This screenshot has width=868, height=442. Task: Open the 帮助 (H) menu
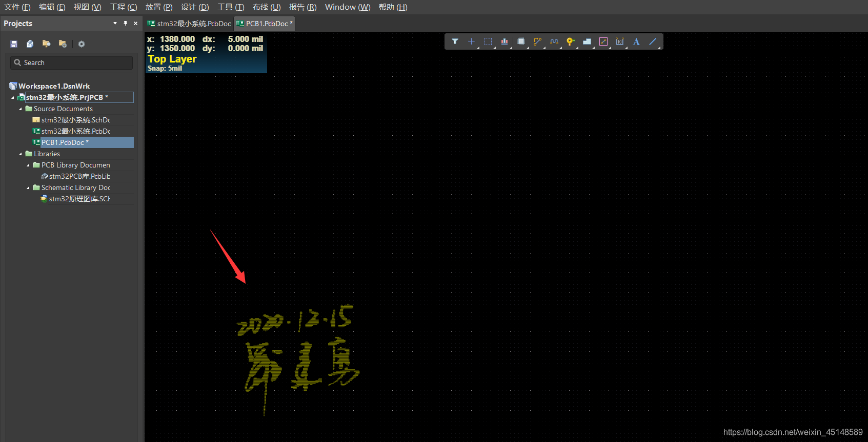click(x=393, y=7)
